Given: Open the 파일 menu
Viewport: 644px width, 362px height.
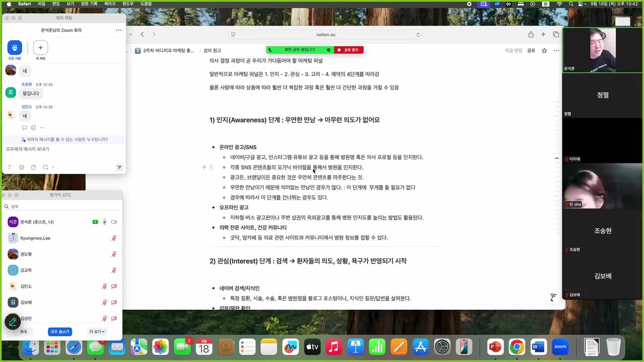Looking at the screenshot, I should pyautogui.click(x=41, y=4).
